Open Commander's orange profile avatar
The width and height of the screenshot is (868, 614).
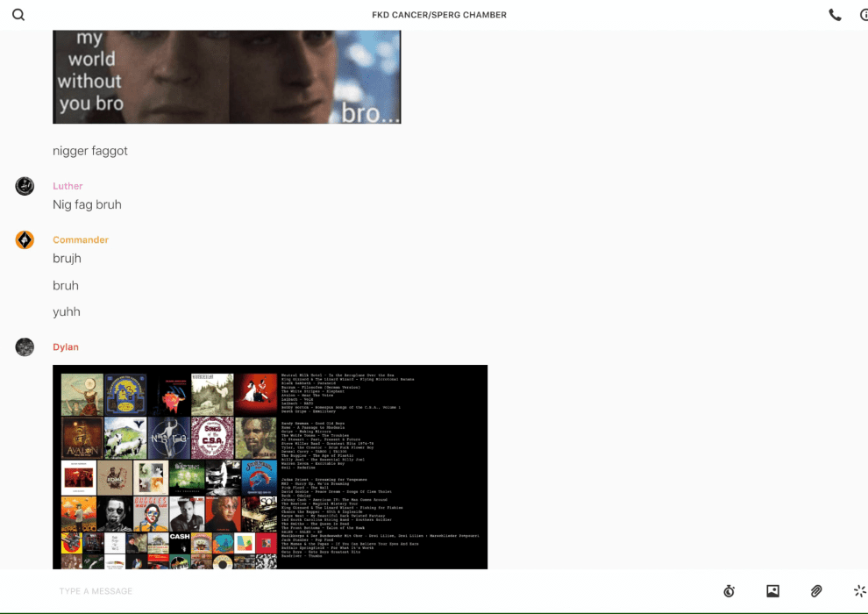25,239
